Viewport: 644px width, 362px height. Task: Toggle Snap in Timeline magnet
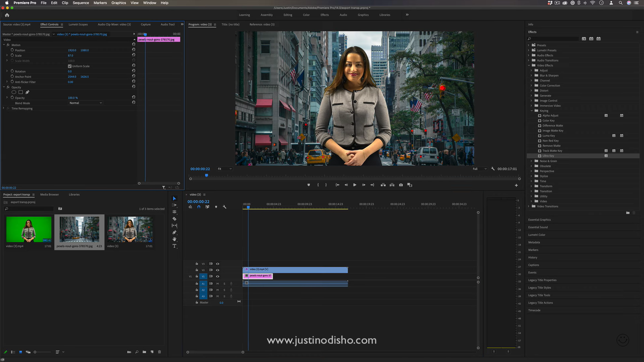tap(199, 207)
